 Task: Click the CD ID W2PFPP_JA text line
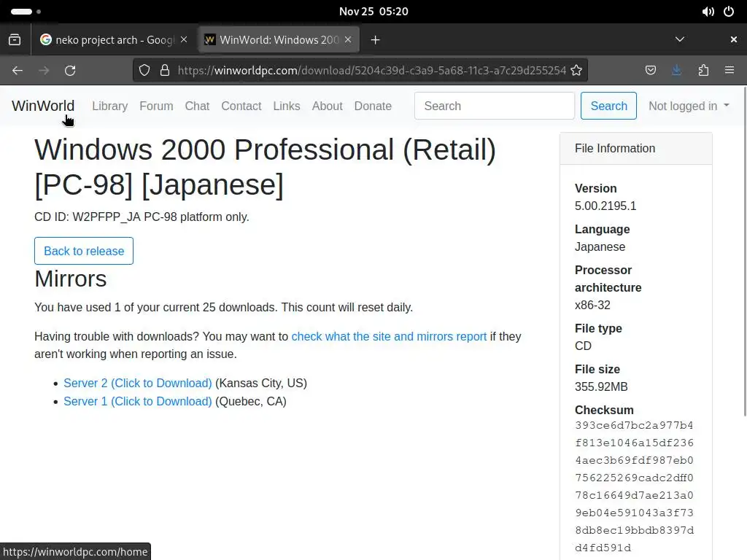(142, 217)
